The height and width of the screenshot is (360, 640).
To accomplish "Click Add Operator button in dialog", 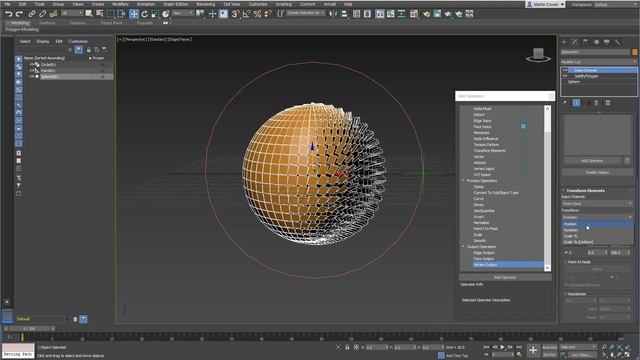I will (505, 277).
